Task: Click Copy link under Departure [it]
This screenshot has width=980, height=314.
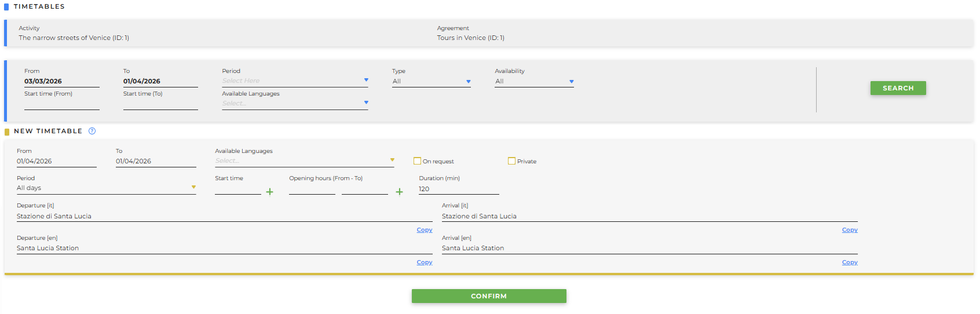Action: point(425,230)
